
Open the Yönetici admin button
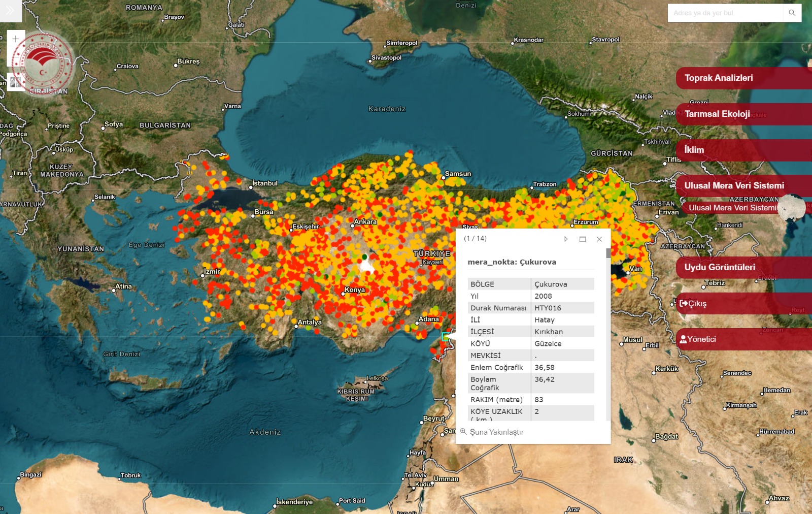(698, 339)
